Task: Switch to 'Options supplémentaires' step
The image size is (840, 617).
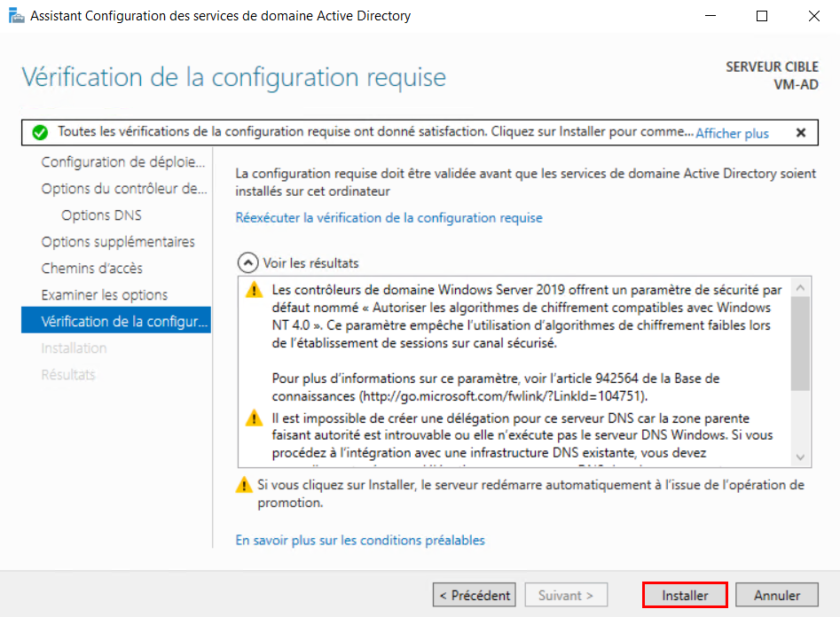Action: (x=118, y=242)
